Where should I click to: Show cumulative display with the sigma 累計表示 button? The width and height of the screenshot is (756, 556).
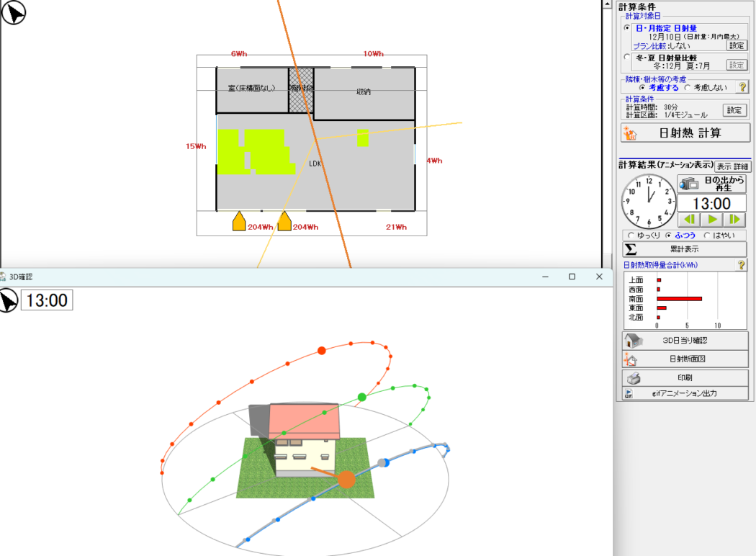684,249
